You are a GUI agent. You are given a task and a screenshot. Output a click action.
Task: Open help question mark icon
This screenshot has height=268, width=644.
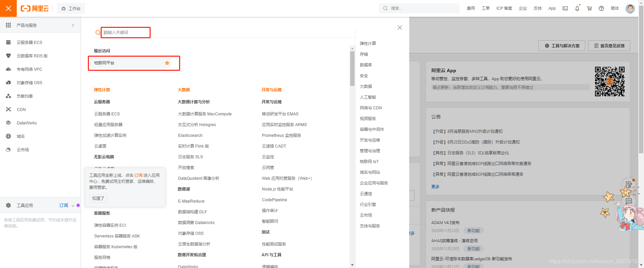click(601, 8)
